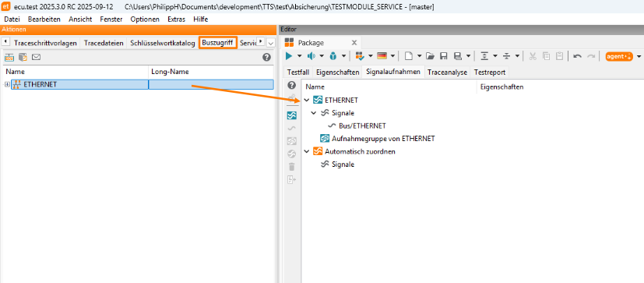Collapse the ETHERNET recording node in the editor
The height and width of the screenshot is (283, 644).
pyautogui.click(x=306, y=100)
